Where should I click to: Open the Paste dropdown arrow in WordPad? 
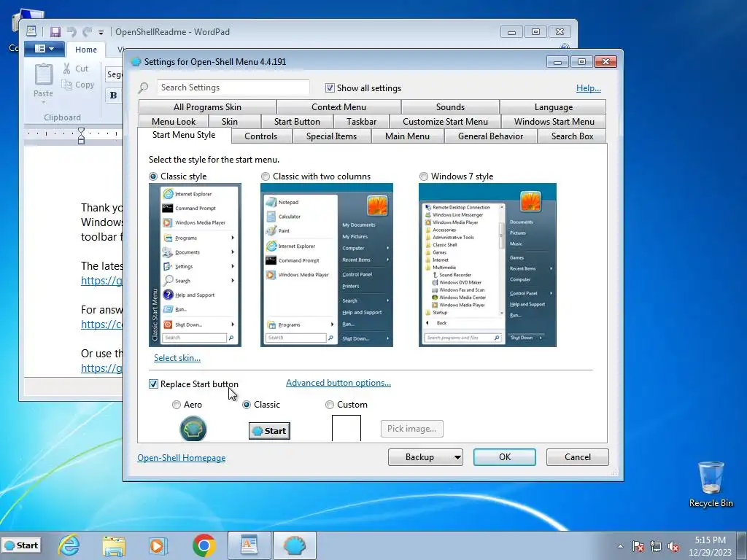pos(43,102)
